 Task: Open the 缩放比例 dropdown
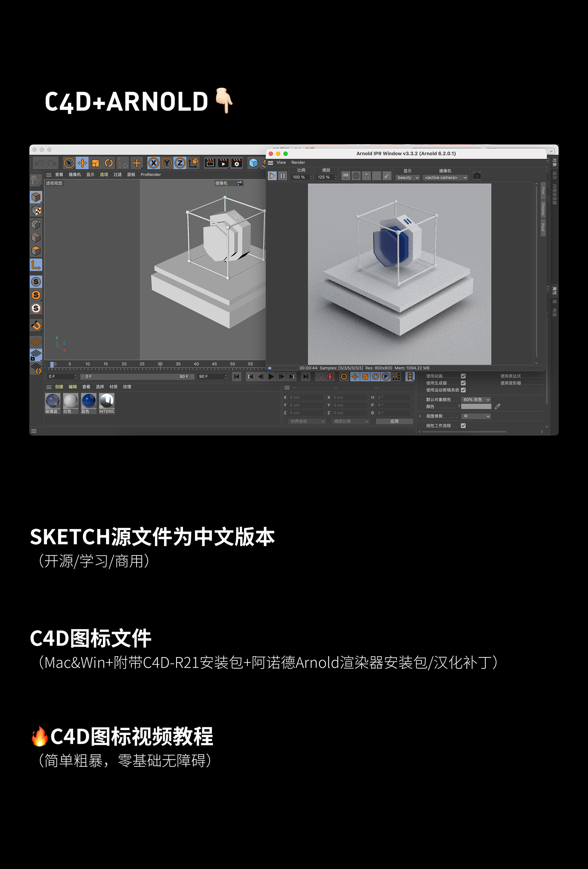tap(351, 421)
